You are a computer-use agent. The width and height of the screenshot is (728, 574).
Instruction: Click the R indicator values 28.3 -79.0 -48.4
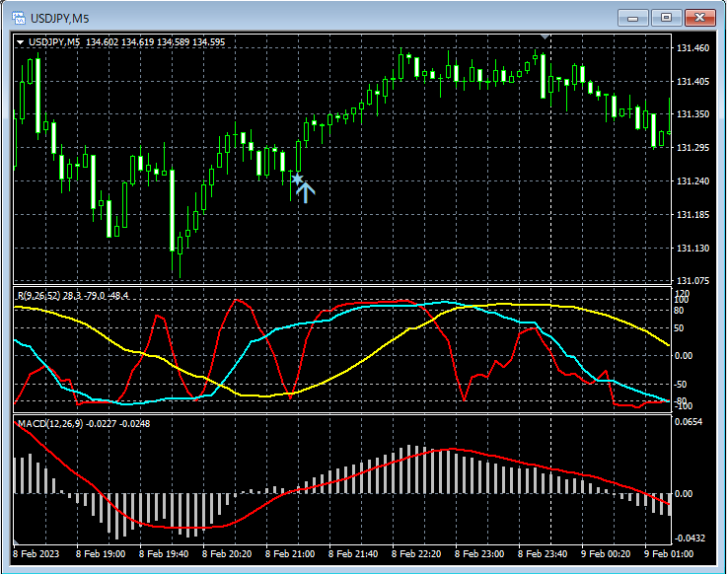point(95,296)
